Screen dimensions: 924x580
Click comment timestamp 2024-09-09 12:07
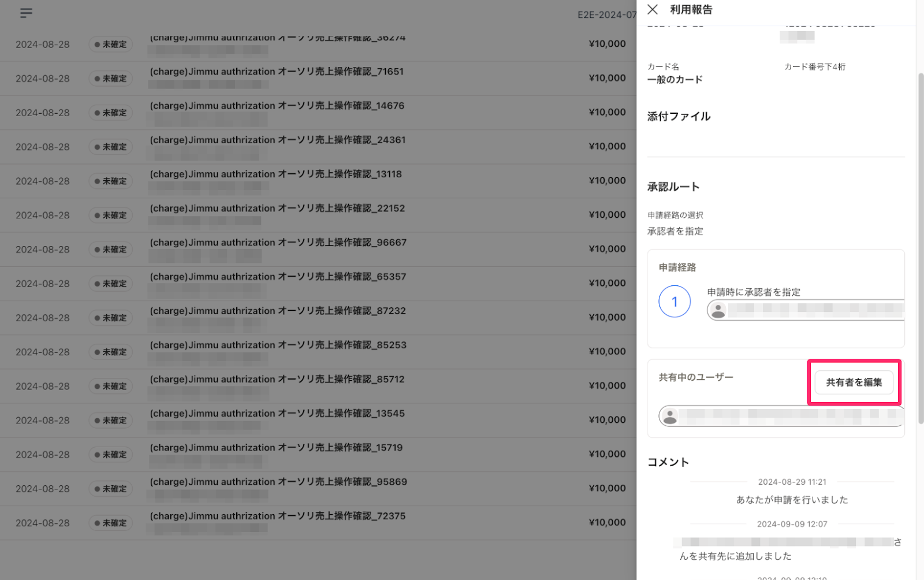[x=792, y=524]
